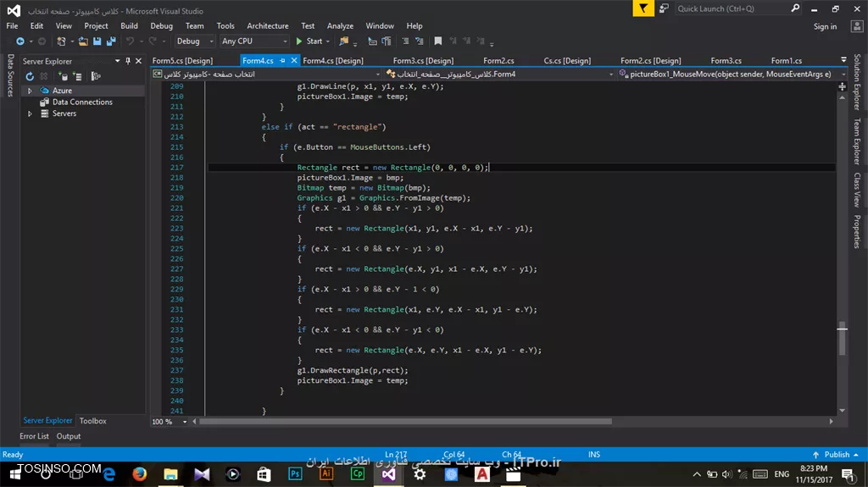Open the File menu
This screenshot has width=868, height=487.
(x=12, y=26)
